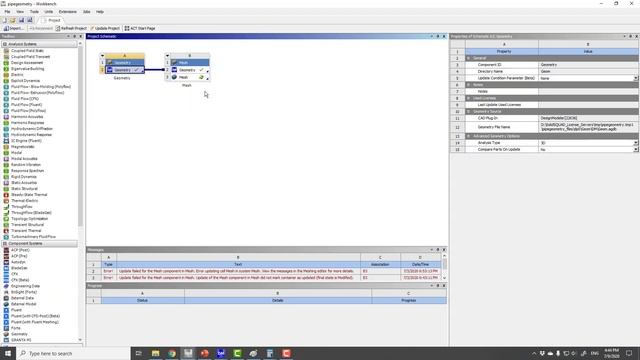Click the Open project folder icon
Screen dimensions: 640x360
click(13, 20)
